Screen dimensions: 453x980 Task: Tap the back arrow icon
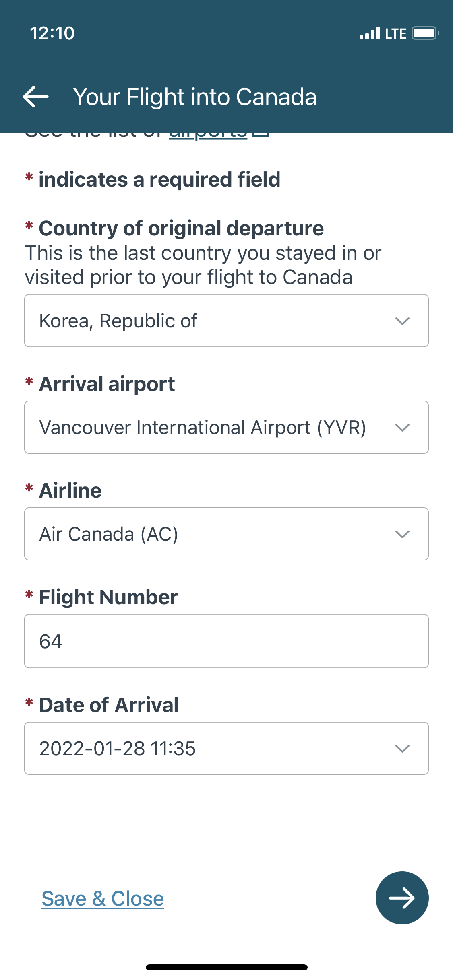(x=36, y=97)
